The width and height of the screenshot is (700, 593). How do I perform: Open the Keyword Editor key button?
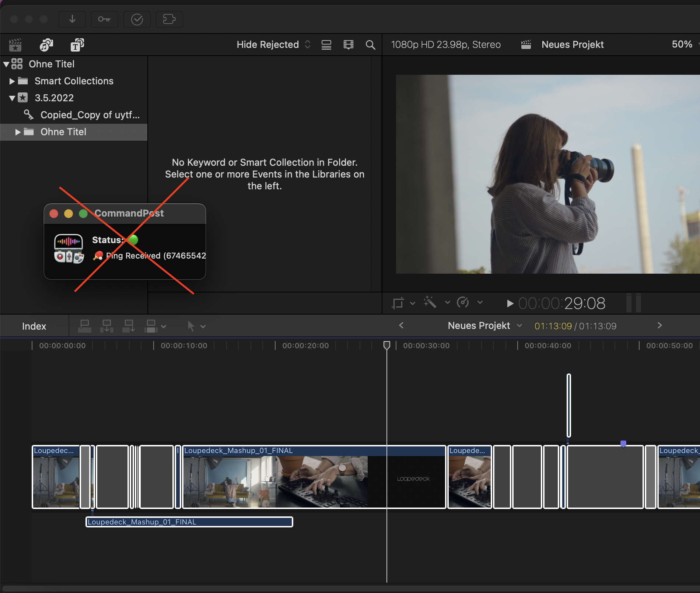pos(104,19)
